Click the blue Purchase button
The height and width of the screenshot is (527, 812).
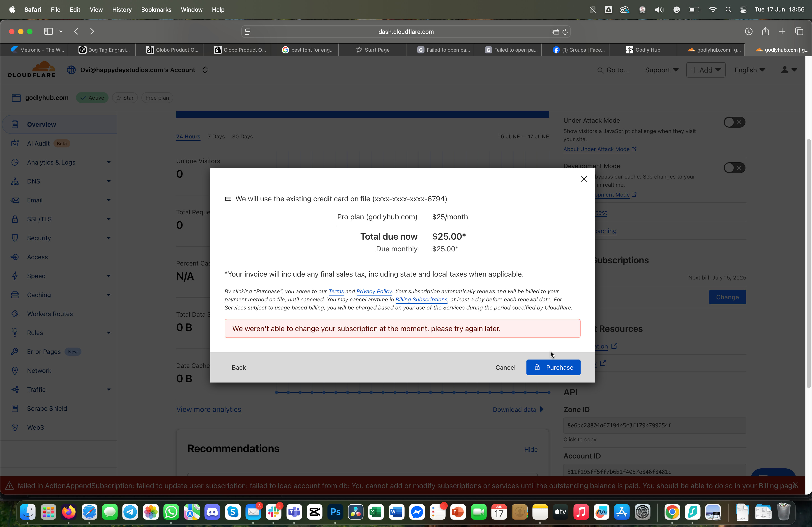553,367
